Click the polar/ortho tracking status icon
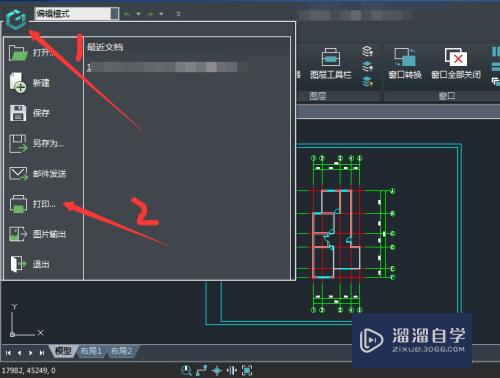This screenshot has height=378, width=500. (x=201, y=370)
